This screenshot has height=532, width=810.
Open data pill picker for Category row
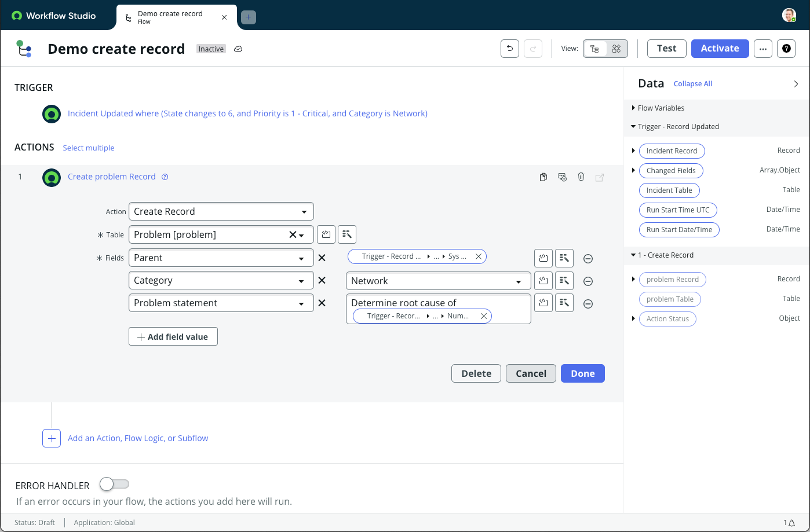click(x=564, y=281)
